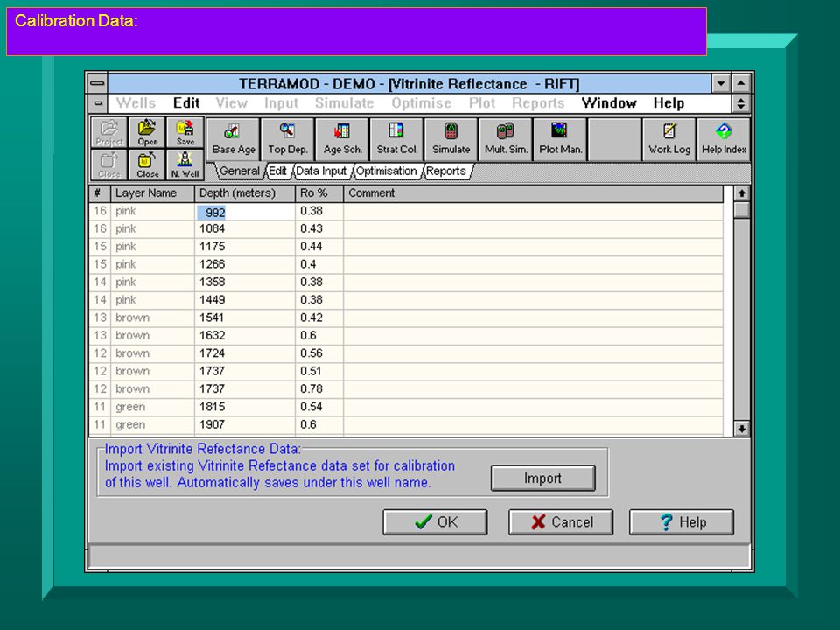Confirm with the OK button
Screen dimensions: 840x630
tap(435, 521)
